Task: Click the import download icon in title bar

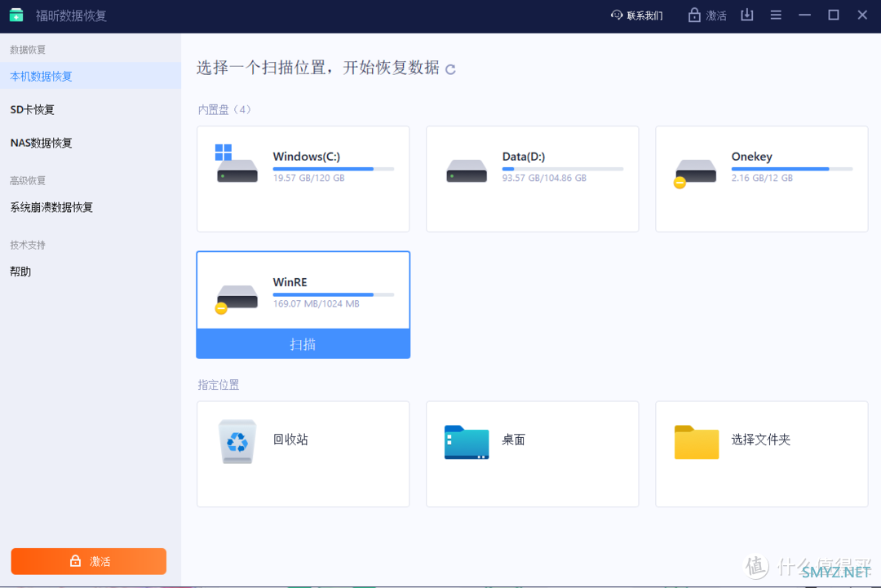Action: [x=746, y=15]
